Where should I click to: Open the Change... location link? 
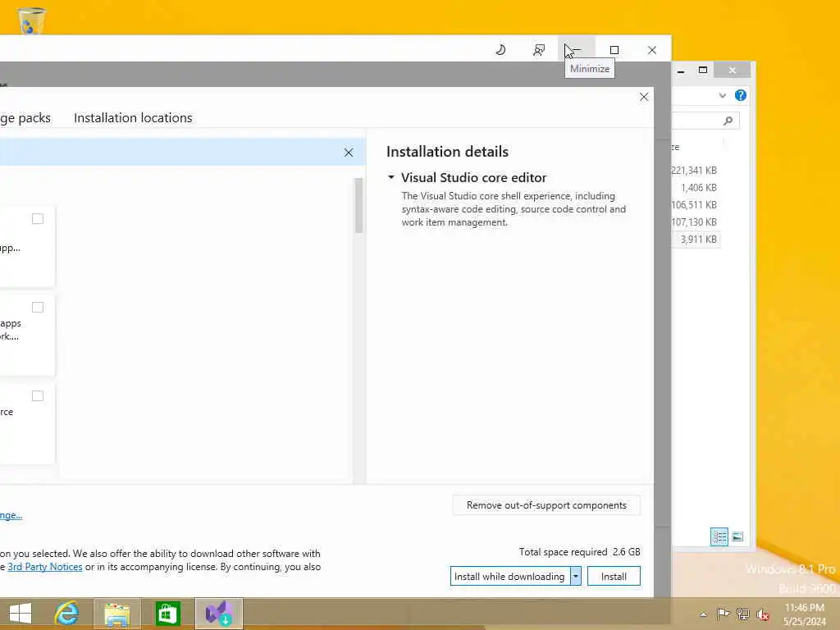tap(11, 515)
